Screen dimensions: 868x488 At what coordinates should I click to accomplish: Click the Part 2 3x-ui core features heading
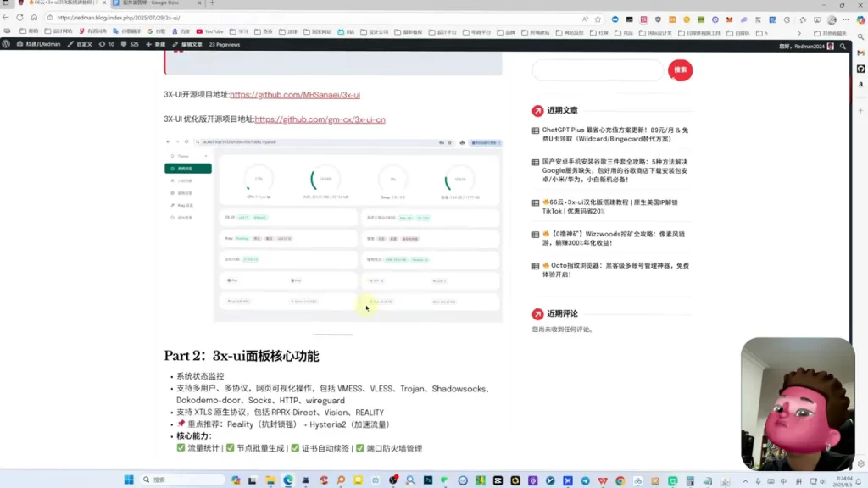tap(242, 356)
